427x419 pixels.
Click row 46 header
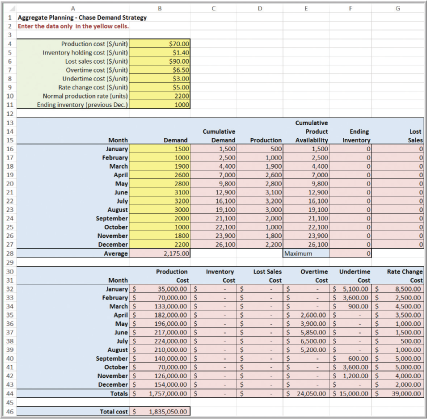[x=10, y=411]
